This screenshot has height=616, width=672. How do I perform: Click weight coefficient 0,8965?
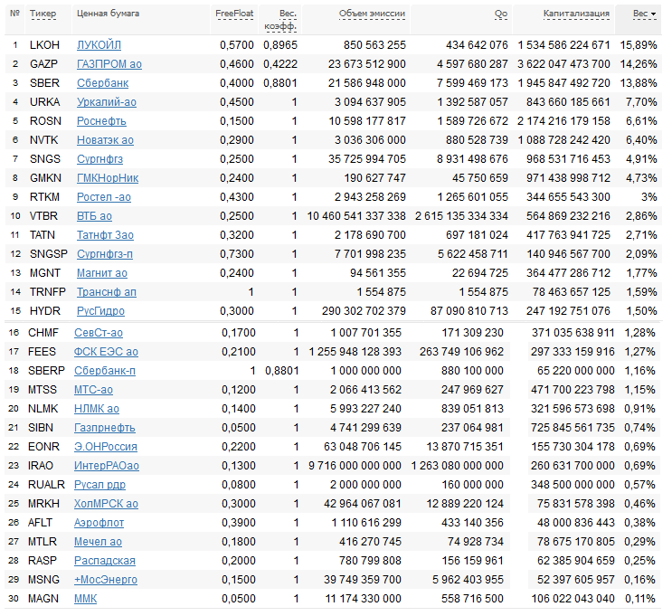click(x=280, y=45)
